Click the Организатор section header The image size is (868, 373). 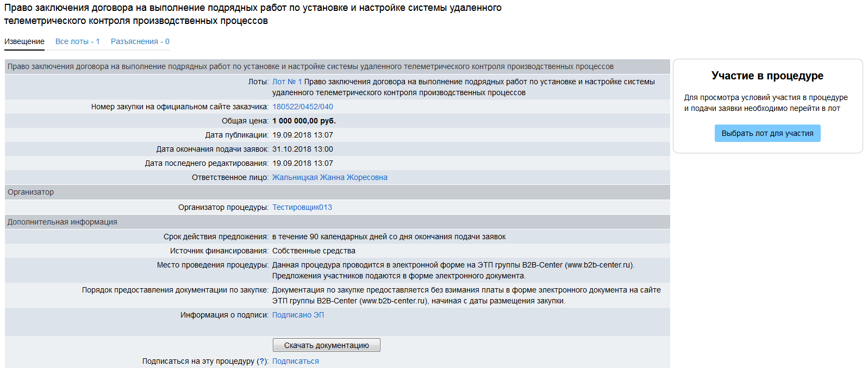(30, 192)
